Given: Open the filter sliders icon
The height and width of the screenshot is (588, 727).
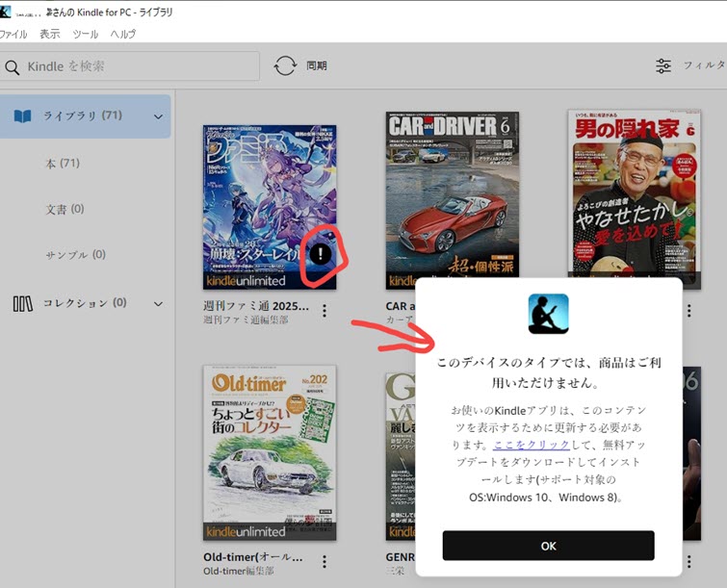Looking at the screenshot, I should click(x=663, y=65).
